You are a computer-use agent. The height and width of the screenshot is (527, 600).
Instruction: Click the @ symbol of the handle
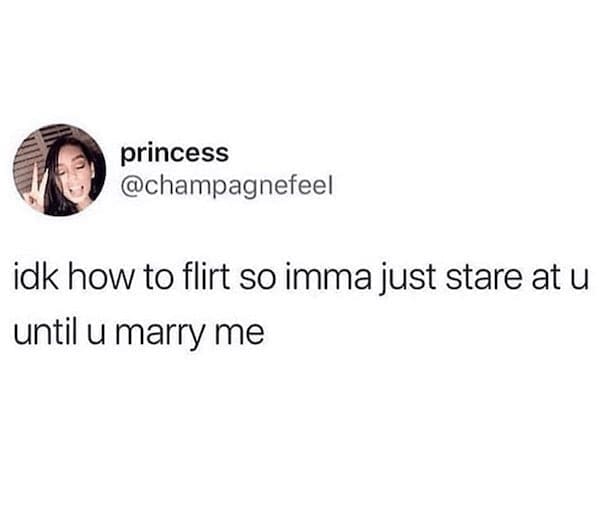tap(132, 187)
